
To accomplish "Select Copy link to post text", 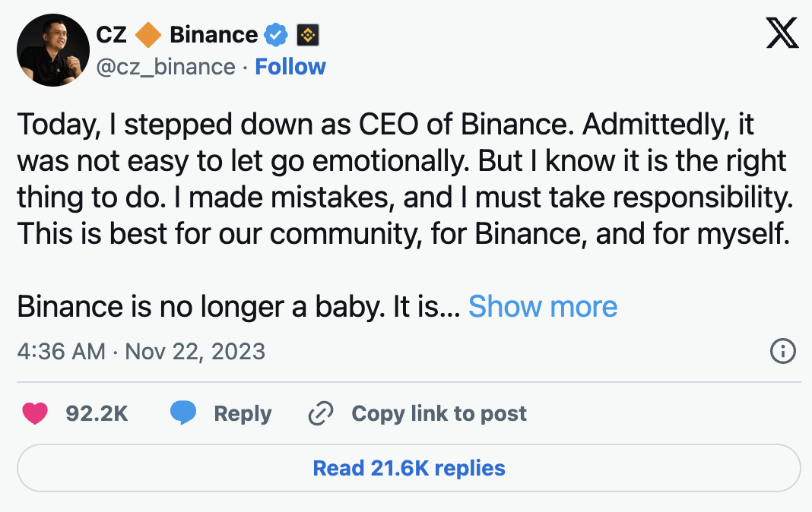I will click(439, 413).
